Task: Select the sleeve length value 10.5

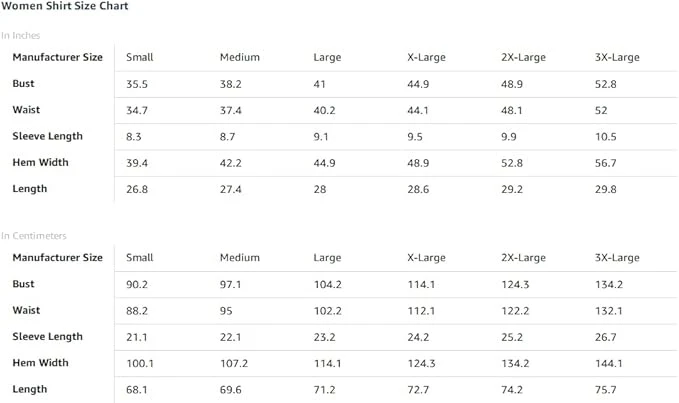Action: [606, 136]
